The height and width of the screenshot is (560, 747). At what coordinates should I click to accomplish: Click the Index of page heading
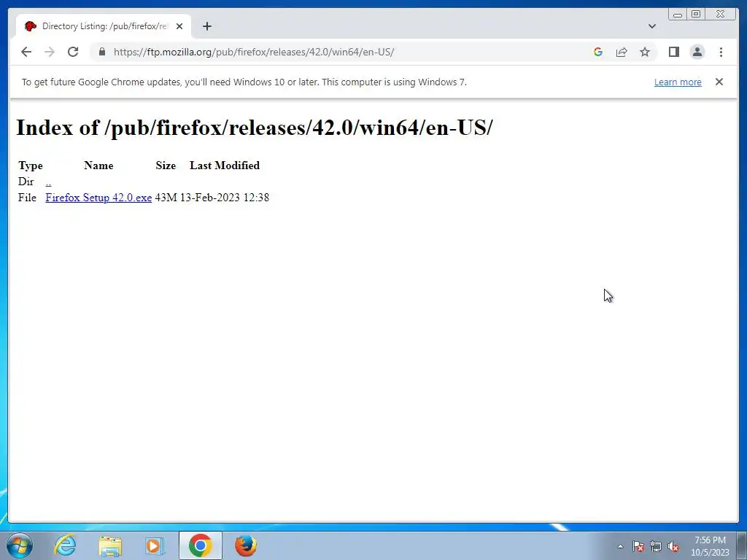[x=255, y=128]
